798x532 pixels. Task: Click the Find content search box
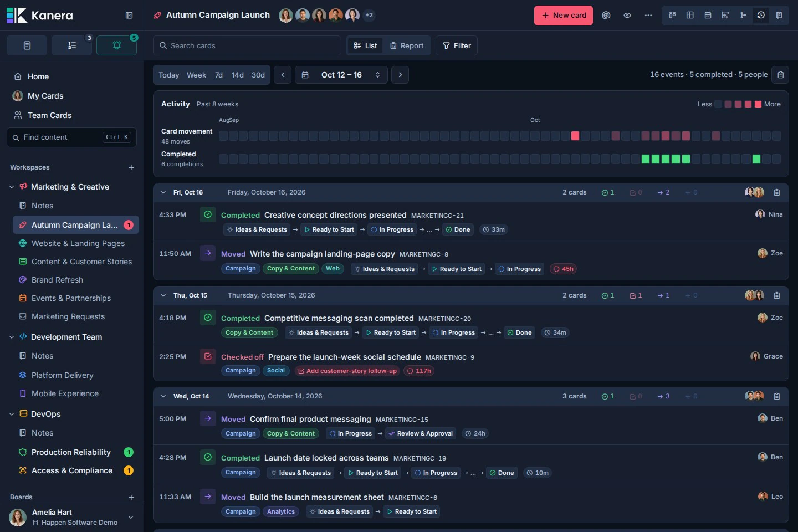tap(72, 137)
